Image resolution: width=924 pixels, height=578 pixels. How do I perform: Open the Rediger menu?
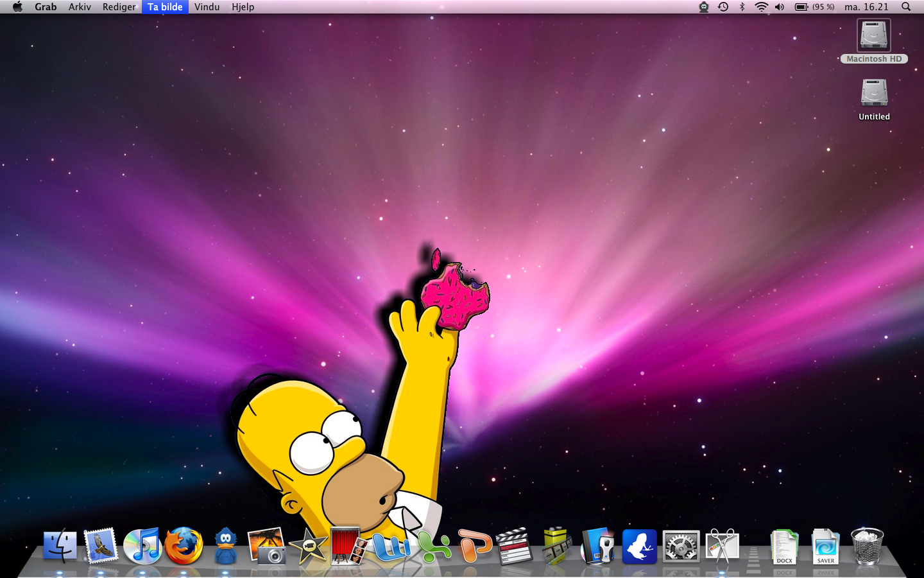point(119,7)
